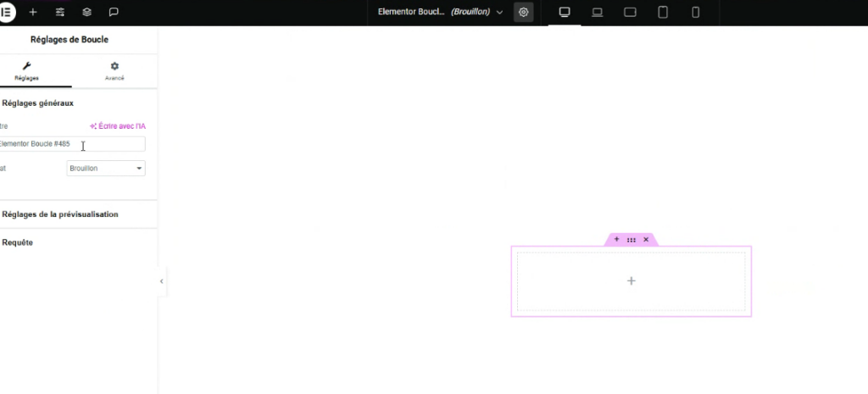Image resolution: width=868 pixels, height=394 pixels.
Task: Click the page settings gear icon
Action: click(524, 13)
